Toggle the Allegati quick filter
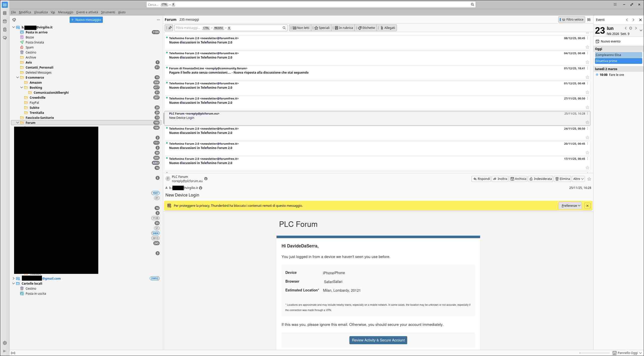The width and height of the screenshot is (644, 356). pos(387,28)
